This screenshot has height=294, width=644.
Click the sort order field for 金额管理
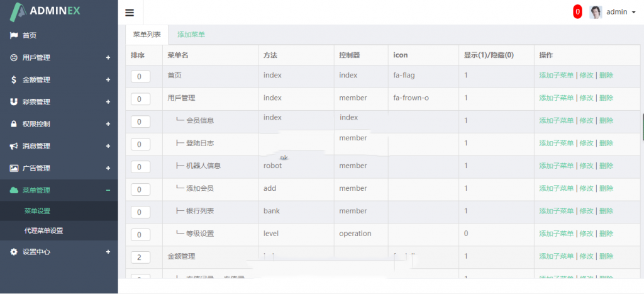point(140,257)
